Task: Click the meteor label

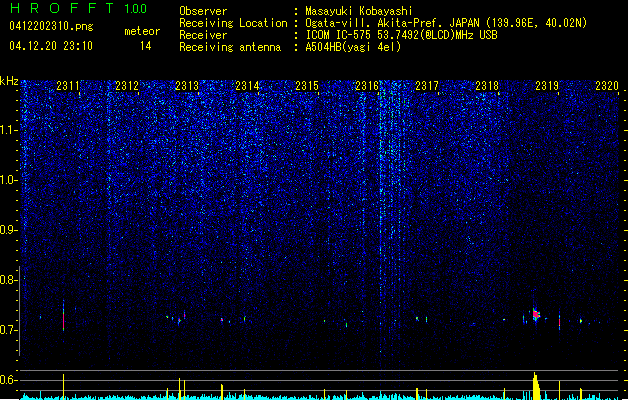Action: point(142,31)
